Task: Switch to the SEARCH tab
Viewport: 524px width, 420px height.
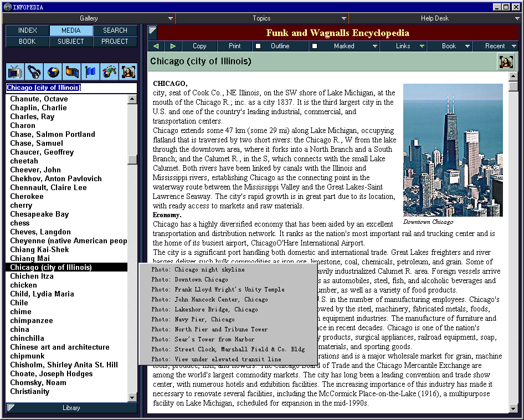Action: (115, 30)
